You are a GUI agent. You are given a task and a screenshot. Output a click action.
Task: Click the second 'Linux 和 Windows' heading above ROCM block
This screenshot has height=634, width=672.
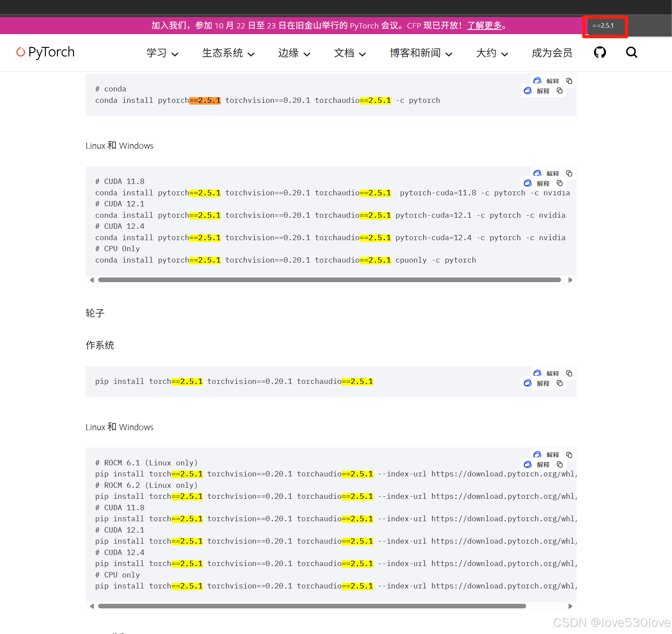pyautogui.click(x=120, y=427)
